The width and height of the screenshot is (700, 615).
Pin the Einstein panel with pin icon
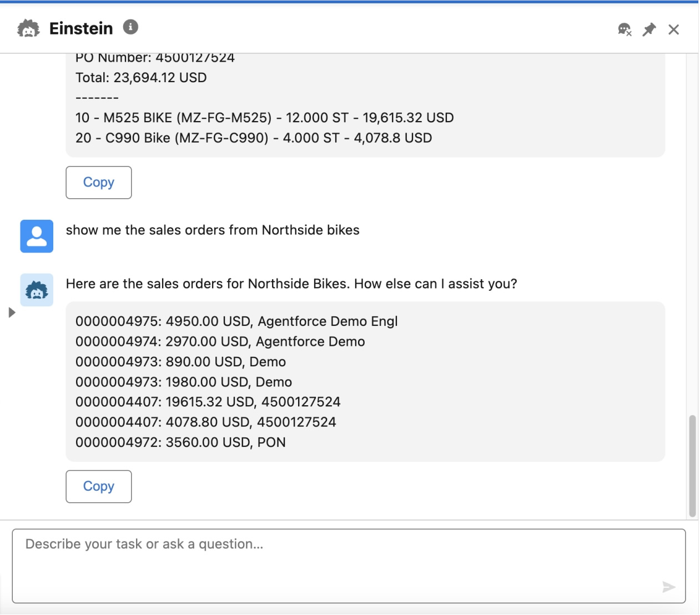649,29
